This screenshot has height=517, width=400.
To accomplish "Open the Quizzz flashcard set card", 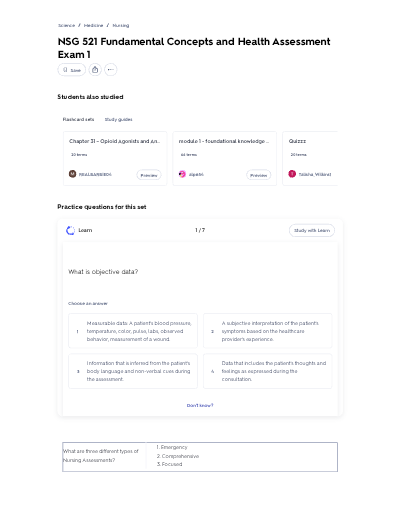I will click(x=310, y=158).
